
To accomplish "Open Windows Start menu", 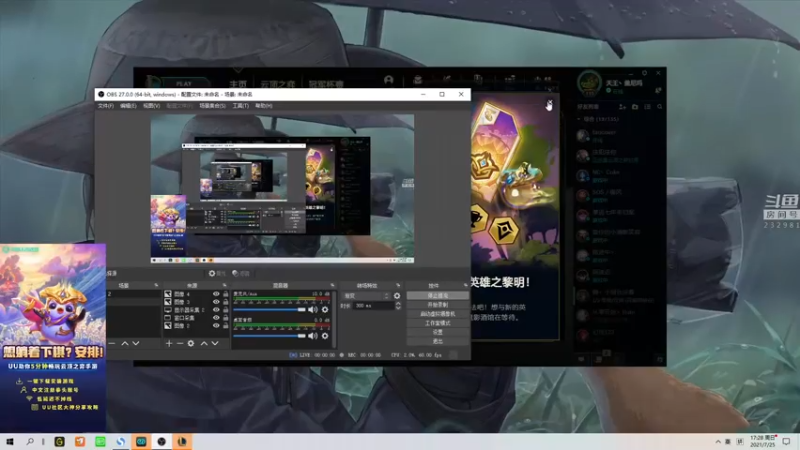I will click(10, 441).
